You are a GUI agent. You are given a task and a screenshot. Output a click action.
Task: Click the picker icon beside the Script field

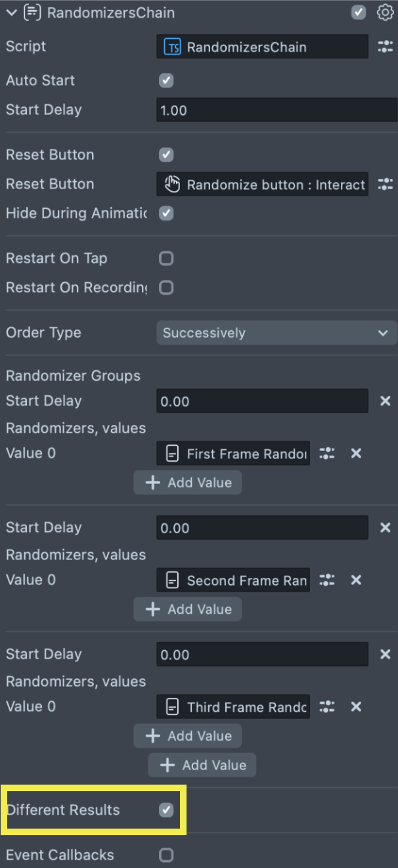click(385, 47)
